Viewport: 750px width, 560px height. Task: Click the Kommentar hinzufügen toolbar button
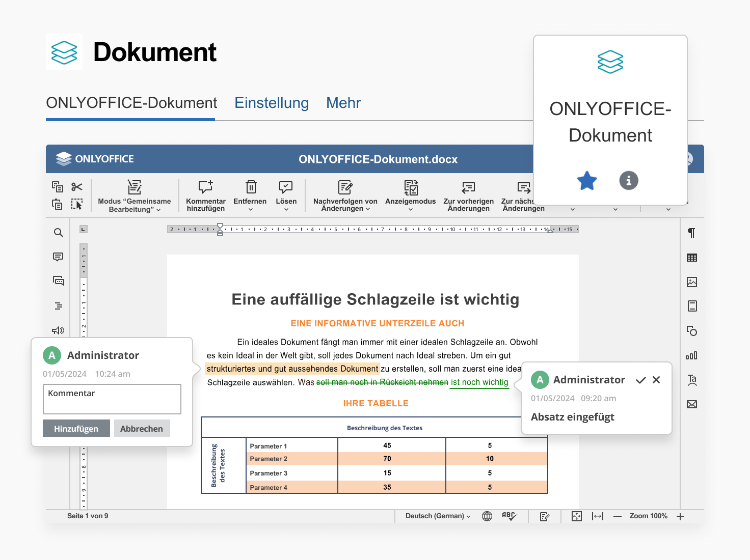(206, 196)
